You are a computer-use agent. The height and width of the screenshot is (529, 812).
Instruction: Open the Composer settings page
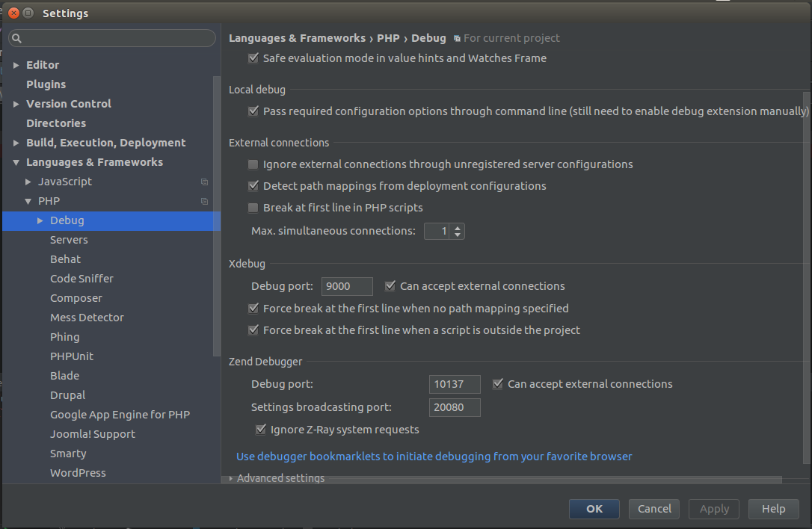(x=76, y=298)
